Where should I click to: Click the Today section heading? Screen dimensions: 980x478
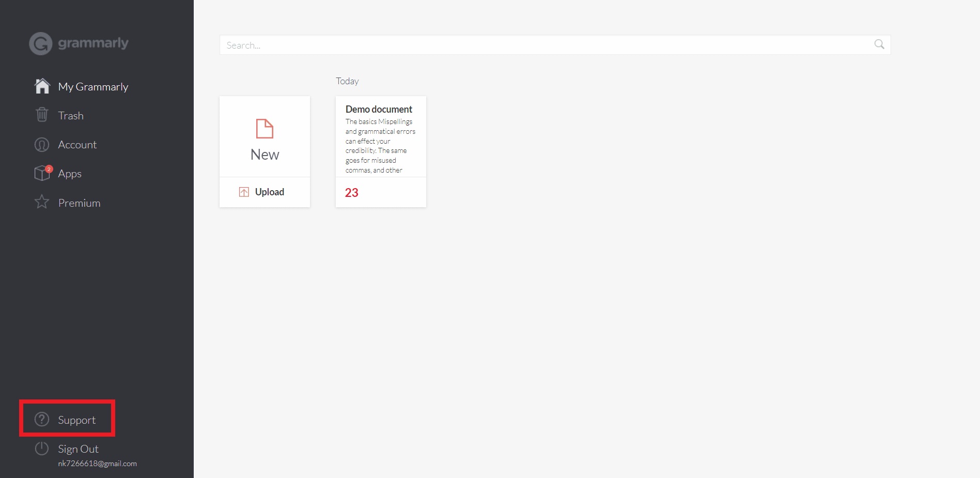tap(347, 81)
